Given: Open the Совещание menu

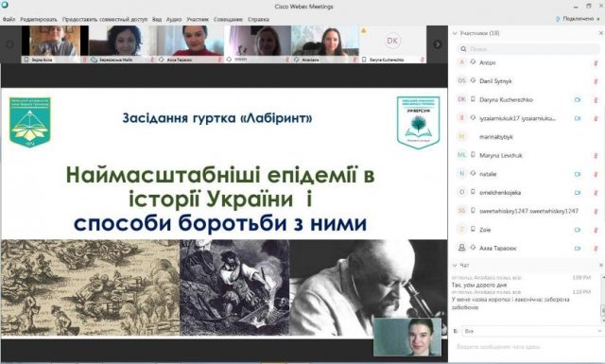Looking at the screenshot, I should (228, 19).
